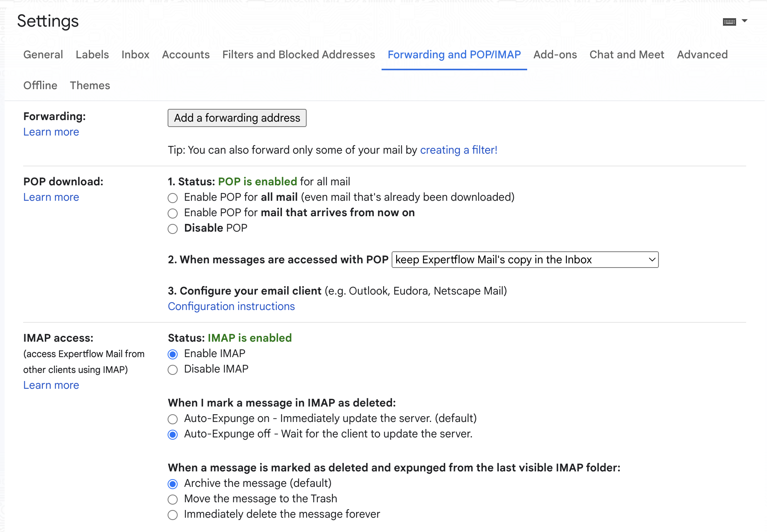This screenshot has width=767, height=532.
Task: Select Enable POP for all mail
Action: (x=173, y=198)
